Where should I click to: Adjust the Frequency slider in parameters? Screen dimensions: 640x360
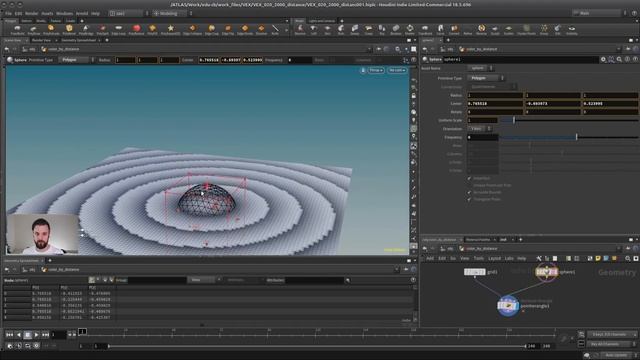569,137
